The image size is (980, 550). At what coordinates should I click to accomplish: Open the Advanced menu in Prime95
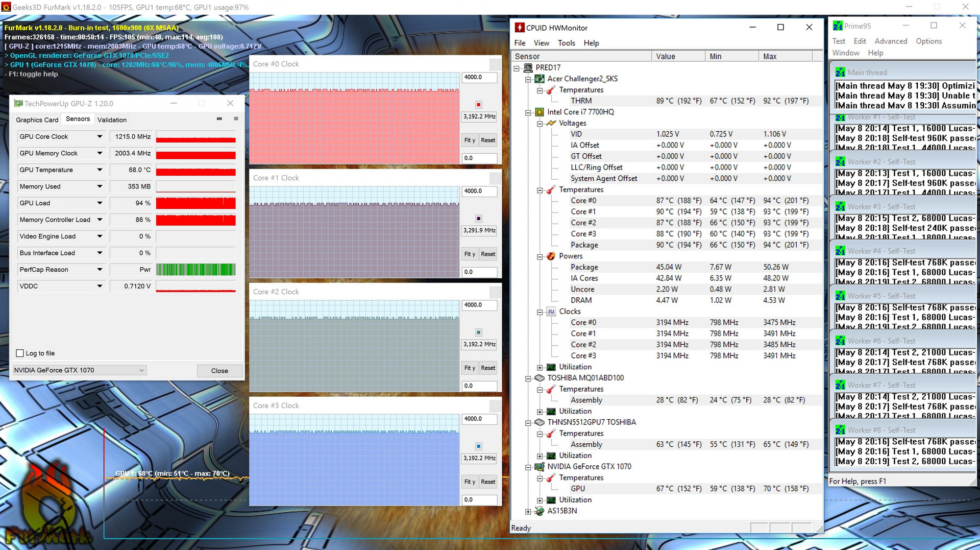(x=891, y=41)
